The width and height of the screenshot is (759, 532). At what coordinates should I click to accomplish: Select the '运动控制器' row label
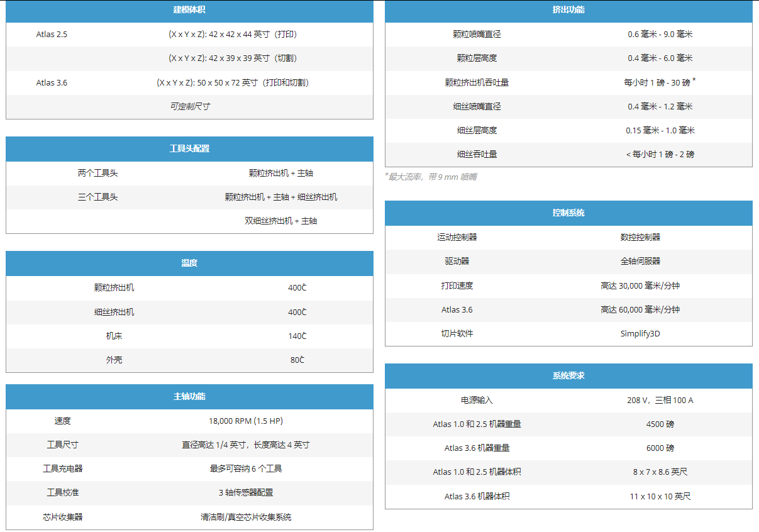457,237
